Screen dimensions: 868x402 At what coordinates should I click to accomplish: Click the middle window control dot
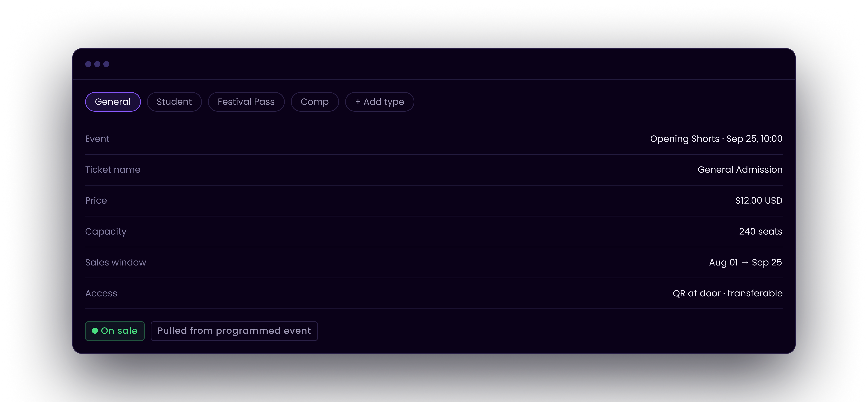tap(97, 64)
